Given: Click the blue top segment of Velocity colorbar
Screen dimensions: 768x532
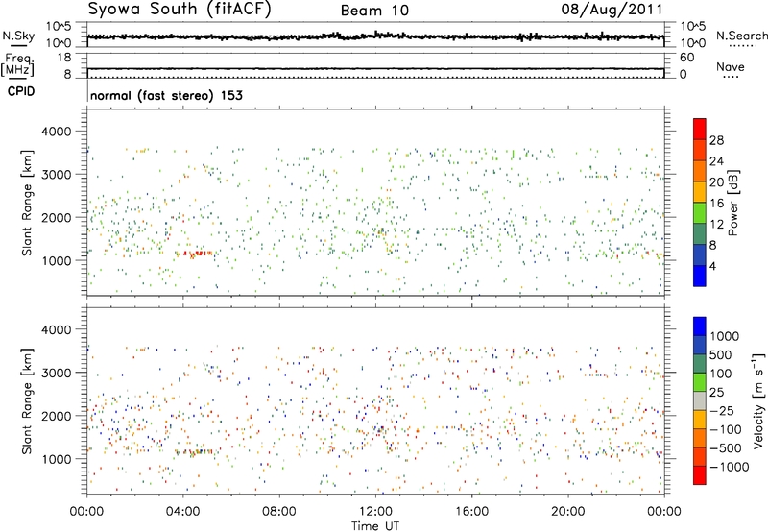Looking at the screenshot, I should pyautogui.click(x=700, y=326).
